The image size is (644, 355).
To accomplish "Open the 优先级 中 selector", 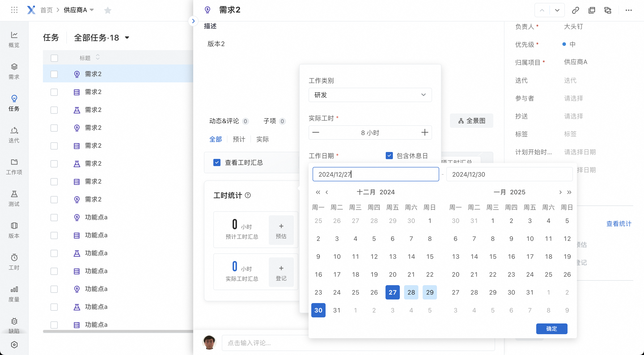I will [x=570, y=44].
